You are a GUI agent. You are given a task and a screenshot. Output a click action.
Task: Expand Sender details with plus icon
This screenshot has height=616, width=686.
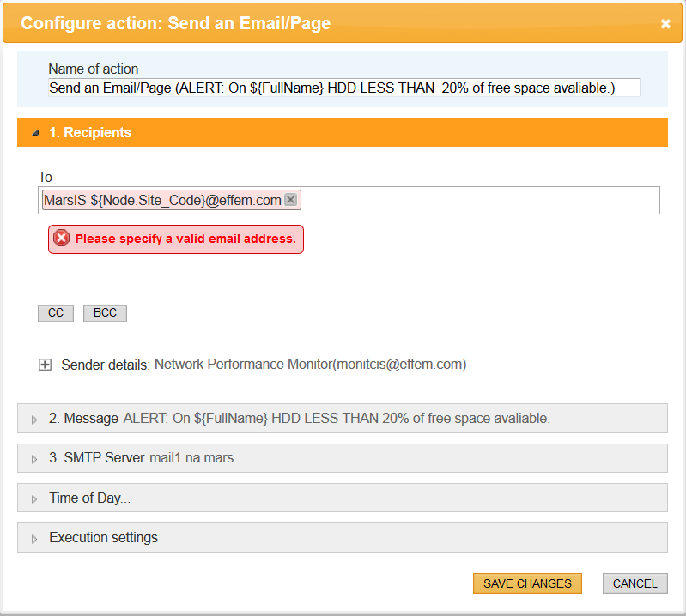[46, 365]
